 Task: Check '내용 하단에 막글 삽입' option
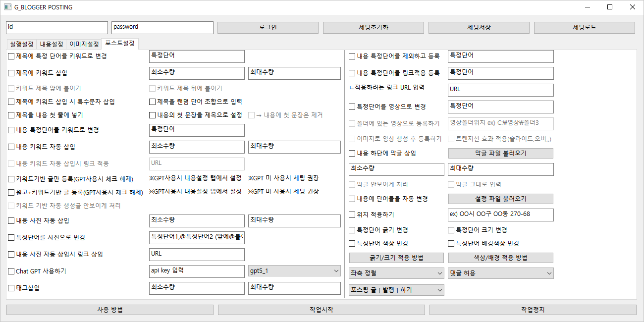(x=352, y=154)
